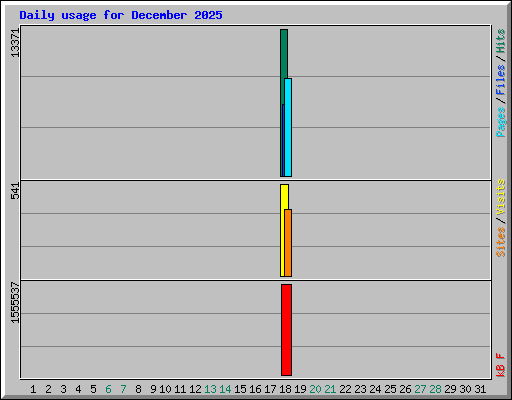Click the Hits legend label
The width and height of the screenshot is (512, 400).
[x=501, y=41]
